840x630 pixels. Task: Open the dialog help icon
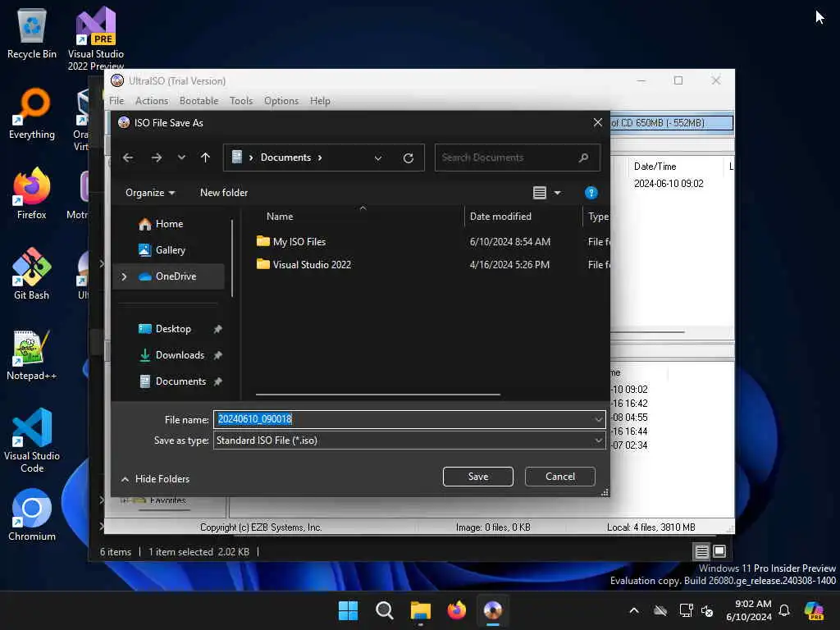point(591,193)
